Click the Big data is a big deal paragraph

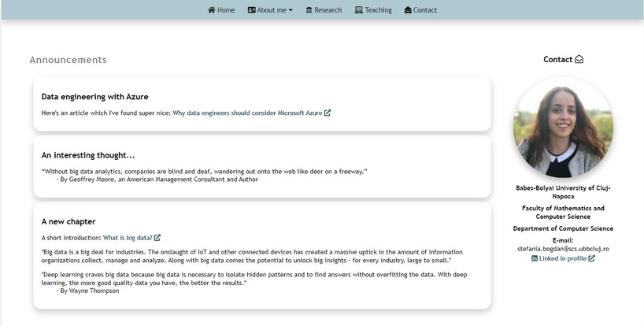coord(252,256)
